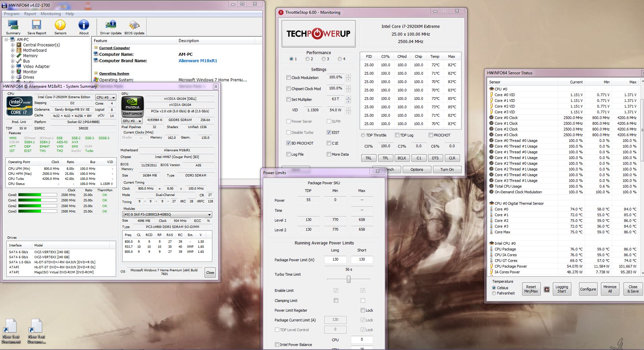This screenshot has height=350, width=644.
Task: Select the CPU Package Power sensor row
Action: [564, 266]
